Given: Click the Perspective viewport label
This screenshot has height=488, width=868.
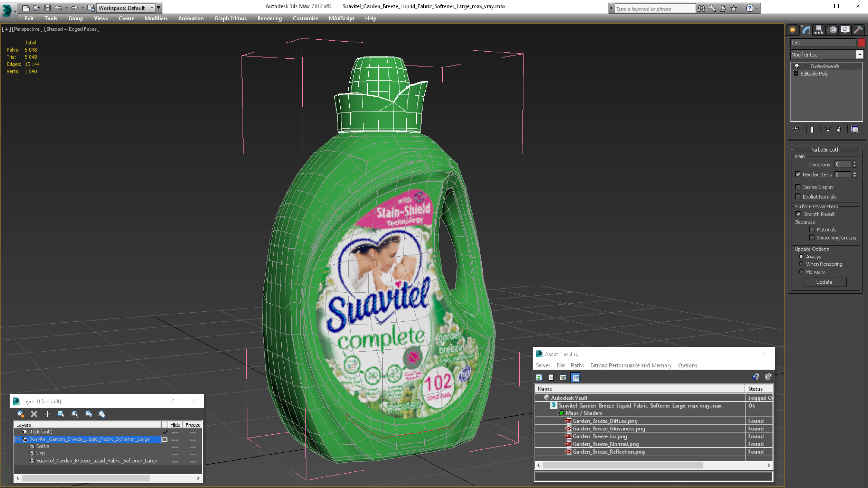Looking at the screenshot, I should 27,29.
